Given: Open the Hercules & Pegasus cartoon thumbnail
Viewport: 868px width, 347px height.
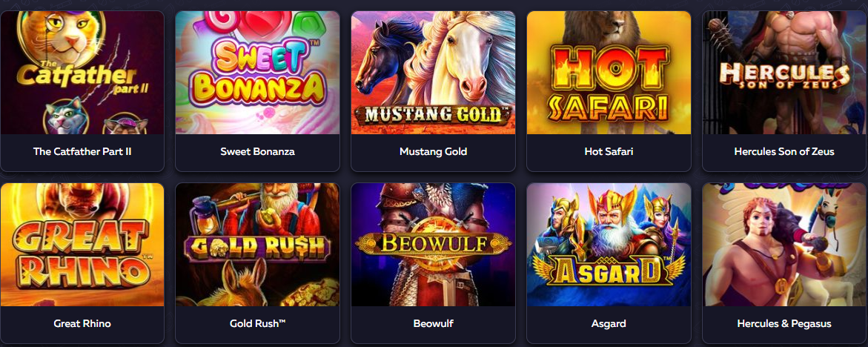Looking at the screenshot, I should pos(784,245).
